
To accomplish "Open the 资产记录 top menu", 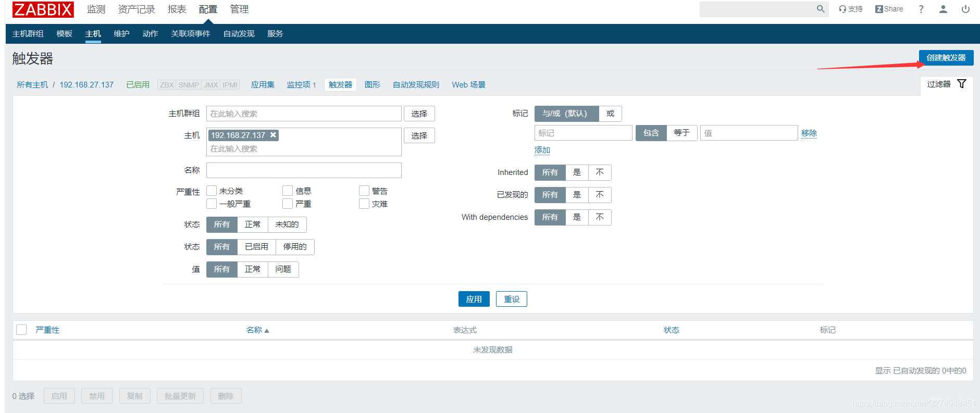I will 137,9.
